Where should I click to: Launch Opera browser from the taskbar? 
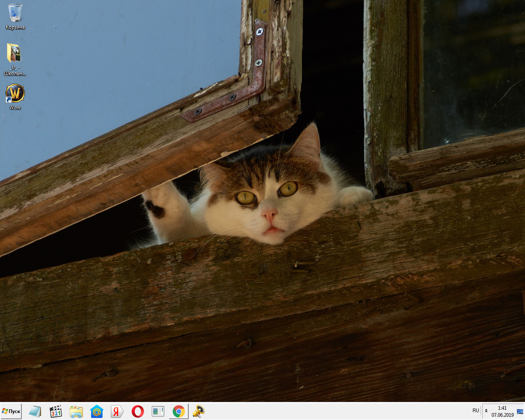pos(138,411)
